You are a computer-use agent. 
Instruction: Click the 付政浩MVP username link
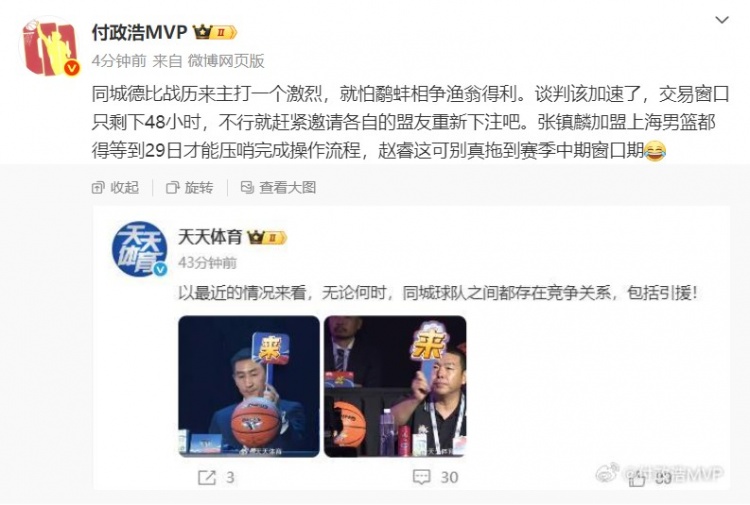(x=140, y=32)
